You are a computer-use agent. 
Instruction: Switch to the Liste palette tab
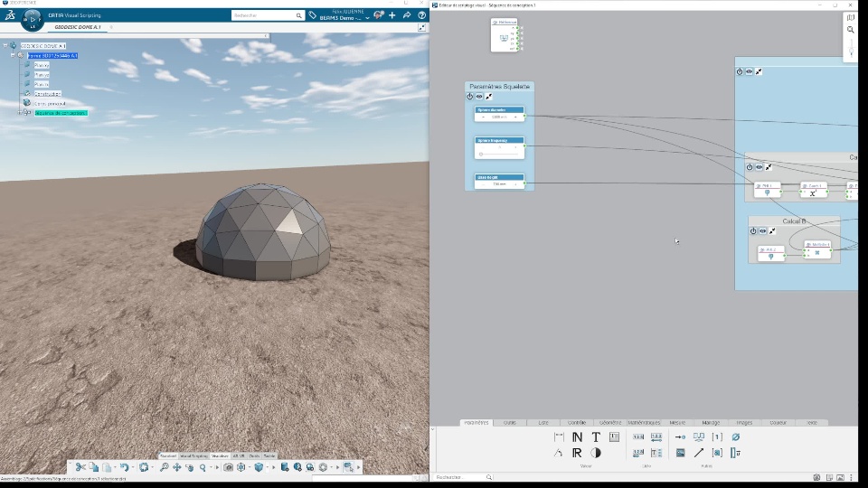[543, 423]
